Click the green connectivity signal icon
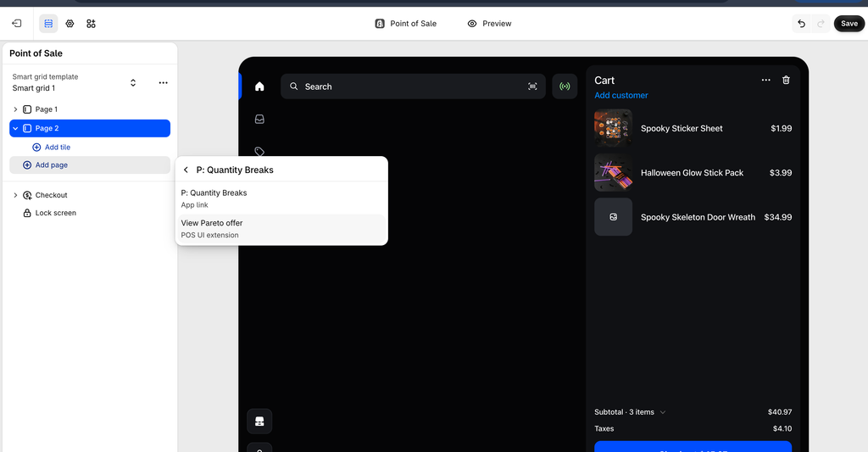Viewport: 868px width, 452px height. pyautogui.click(x=565, y=86)
